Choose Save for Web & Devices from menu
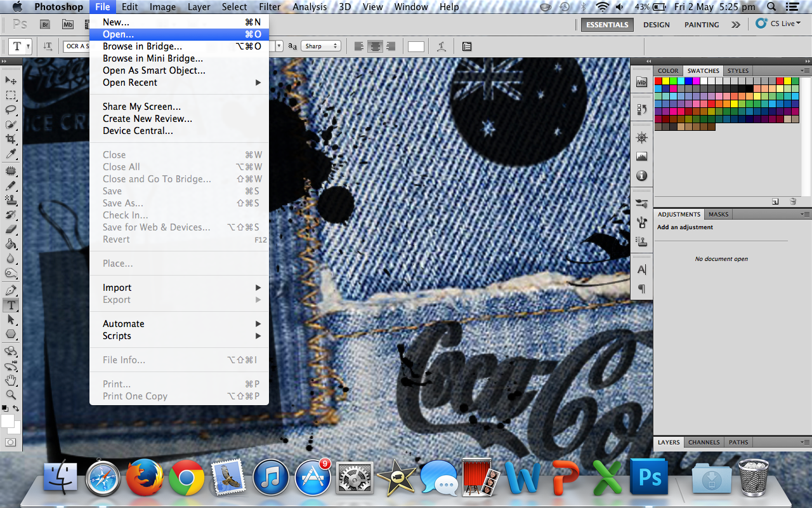This screenshot has height=508, width=812. (x=156, y=227)
